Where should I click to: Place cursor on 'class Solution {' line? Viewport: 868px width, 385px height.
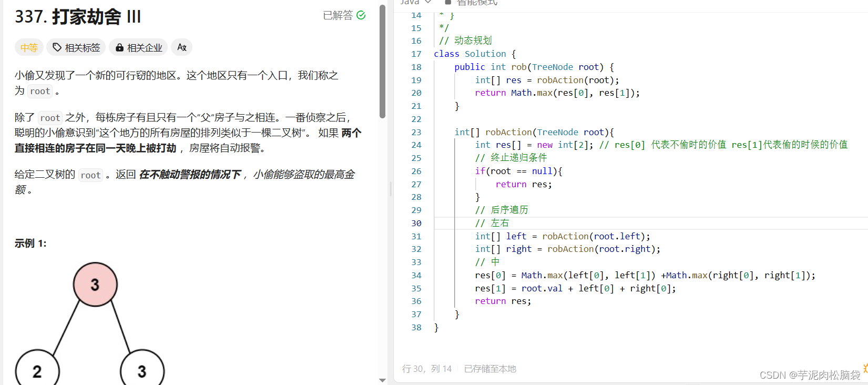click(x=475, y=54)
